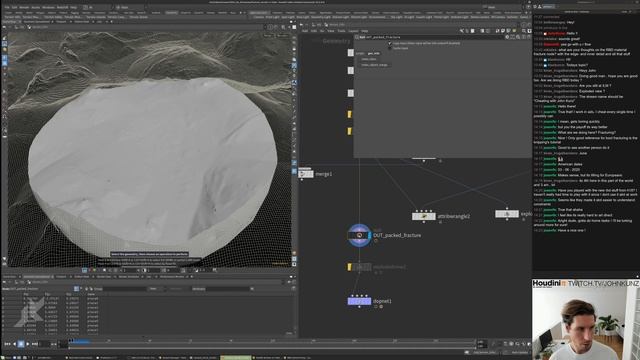Select the attribwrangle2 node
Viewport: 640px width, 360px height.
(x=424, y=216)
